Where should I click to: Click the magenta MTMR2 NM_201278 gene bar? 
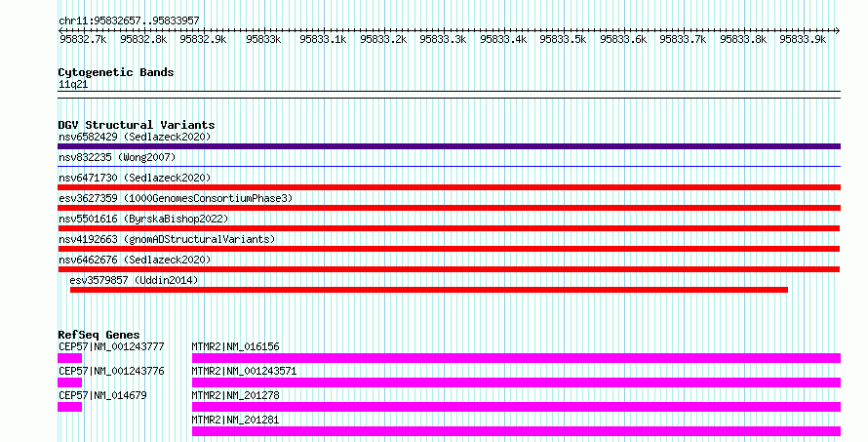click(x=516, y=407)
